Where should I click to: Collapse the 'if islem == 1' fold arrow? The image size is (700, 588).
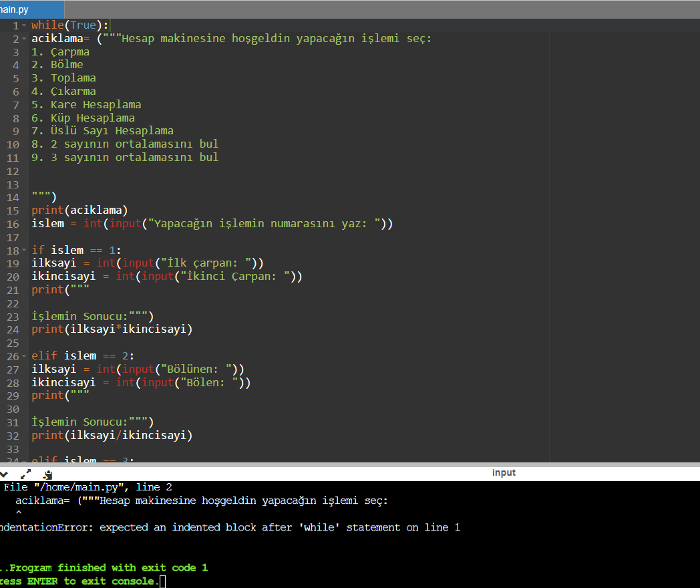(24, 250)
